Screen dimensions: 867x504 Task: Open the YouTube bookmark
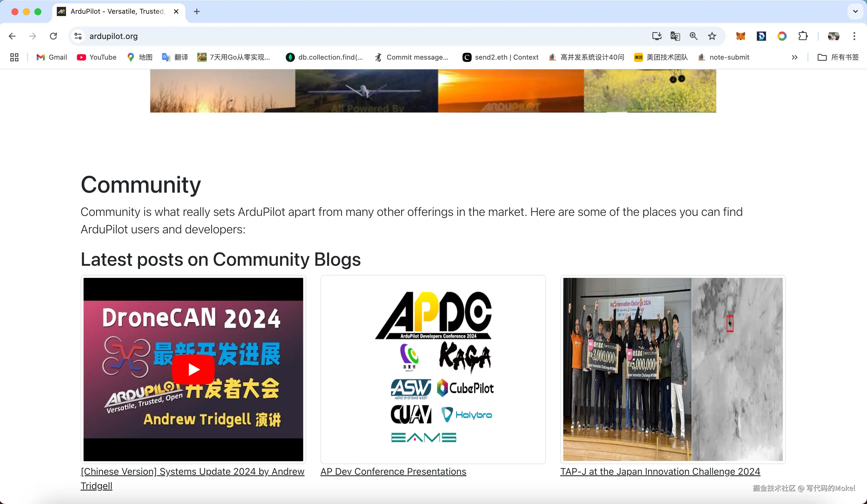pyautogui.click(x=97, y=57)
